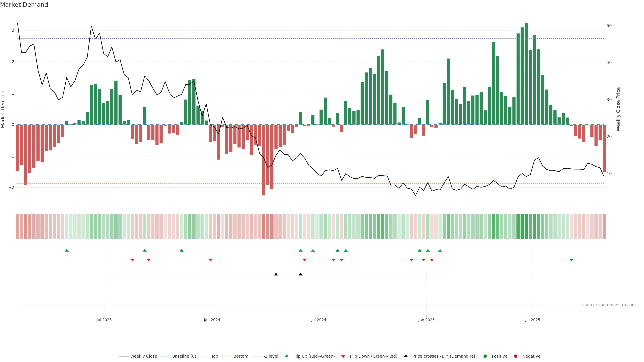Click the red Negative circle legend icon
The height and width of the screenshot is (362, 644).
pos(516,356)
